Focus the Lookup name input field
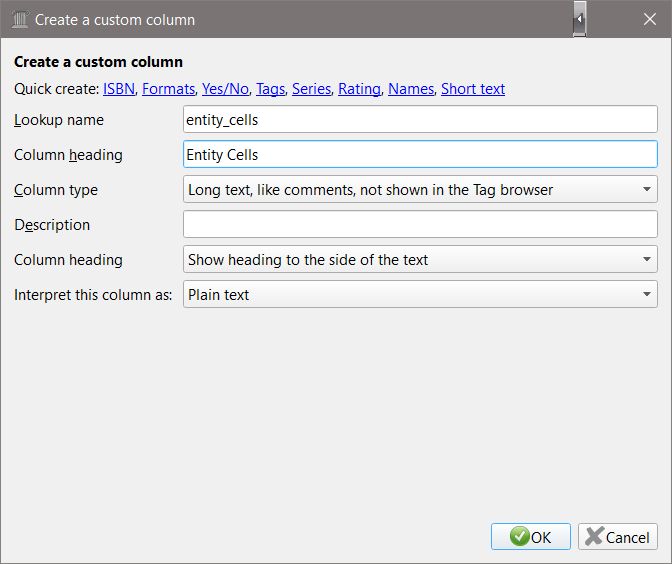672x564 pixels. [x=420, y=120]
